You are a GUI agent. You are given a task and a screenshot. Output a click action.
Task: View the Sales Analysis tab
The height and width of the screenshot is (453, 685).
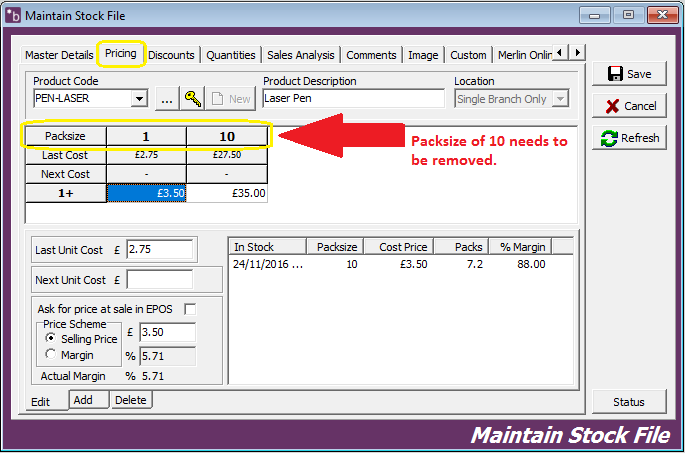[301, 55]
